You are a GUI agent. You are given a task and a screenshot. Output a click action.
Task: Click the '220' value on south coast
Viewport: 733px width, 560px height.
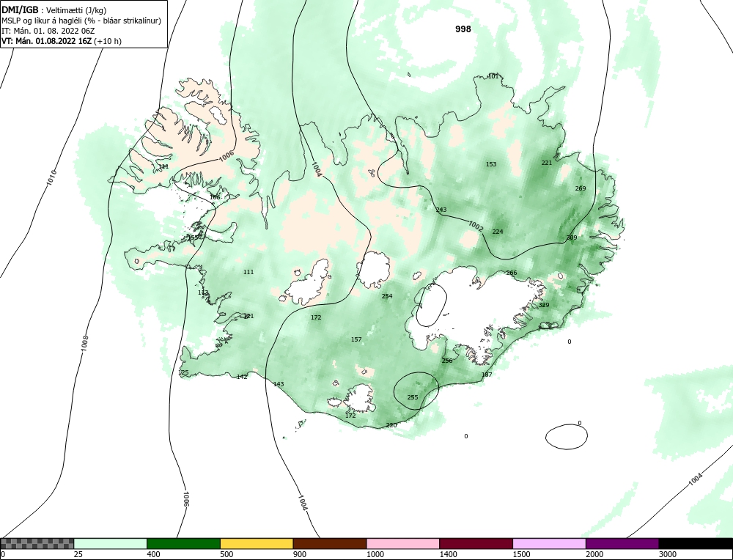click(391, 425)
